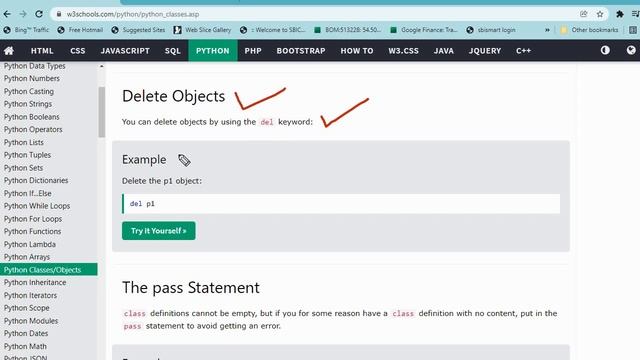Viewport: 640px width, 360px height.
Task: Open the CSS tutorial tab
Action: [78, 51]
